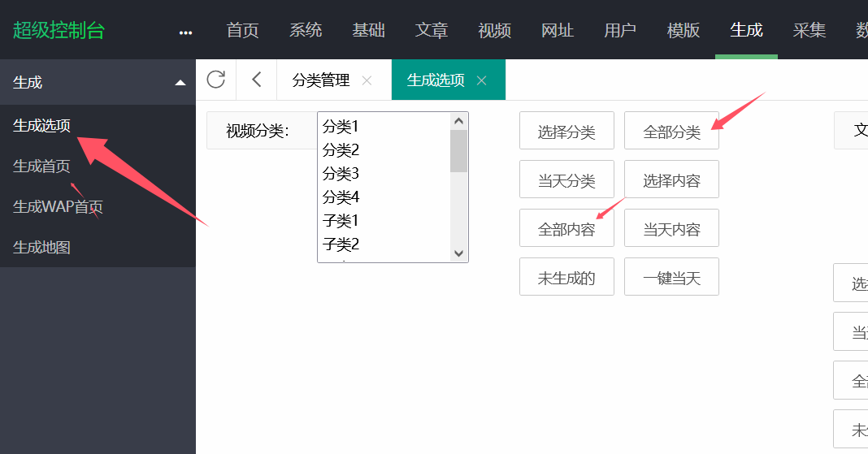This screenshot has width=868, height=454.
Task: Select 分类3 in the video category list
Action: [341, 174]
